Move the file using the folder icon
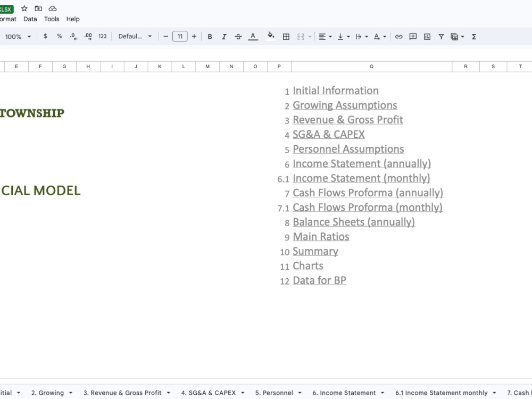 pyautogui.click(x=38, y=9)
